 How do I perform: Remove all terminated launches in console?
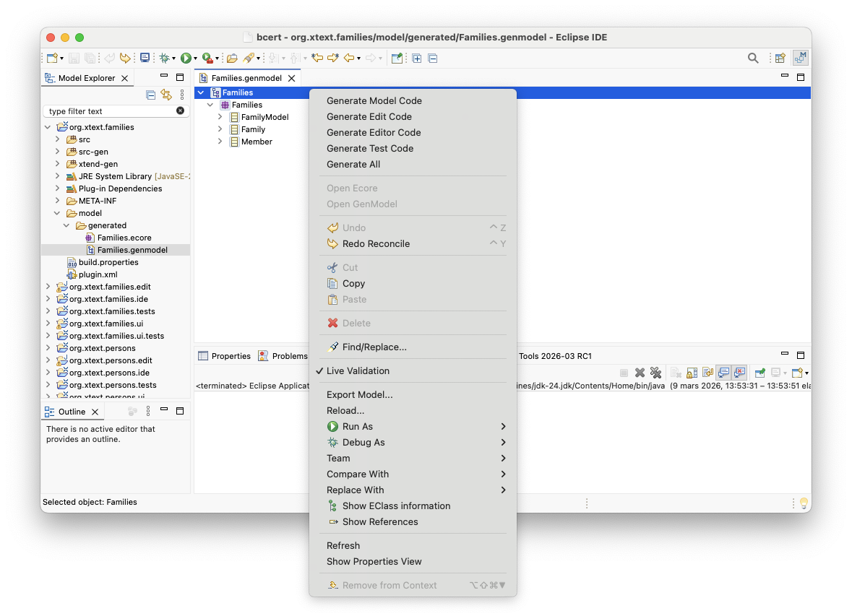pyautogui.click(x=656, y=373)
